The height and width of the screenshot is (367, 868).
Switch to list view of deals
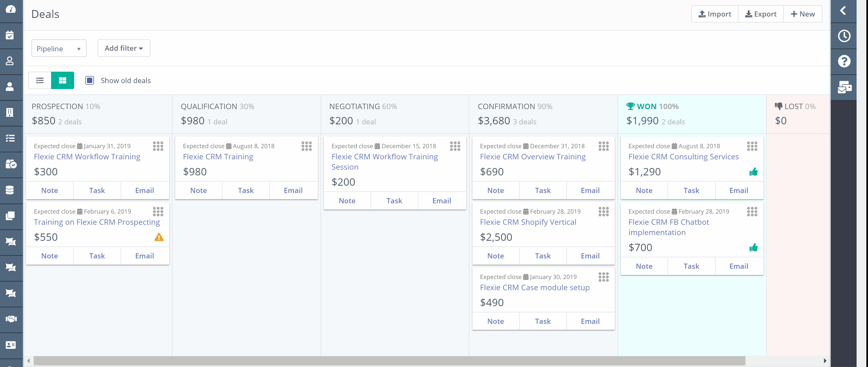pyautogui.click(x=40, y=80)
